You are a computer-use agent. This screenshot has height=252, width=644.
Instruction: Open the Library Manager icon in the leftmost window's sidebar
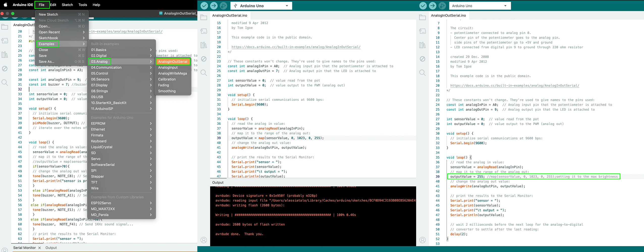[x=5, y=55]
